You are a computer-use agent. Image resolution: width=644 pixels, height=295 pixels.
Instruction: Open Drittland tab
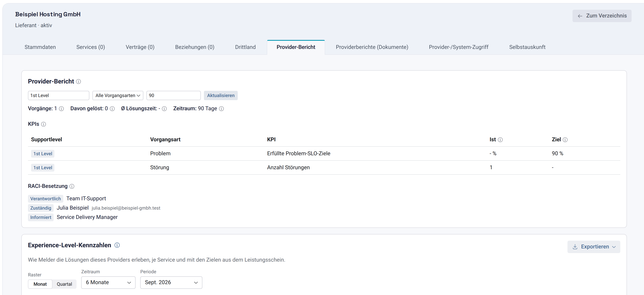tap(245, 47)
